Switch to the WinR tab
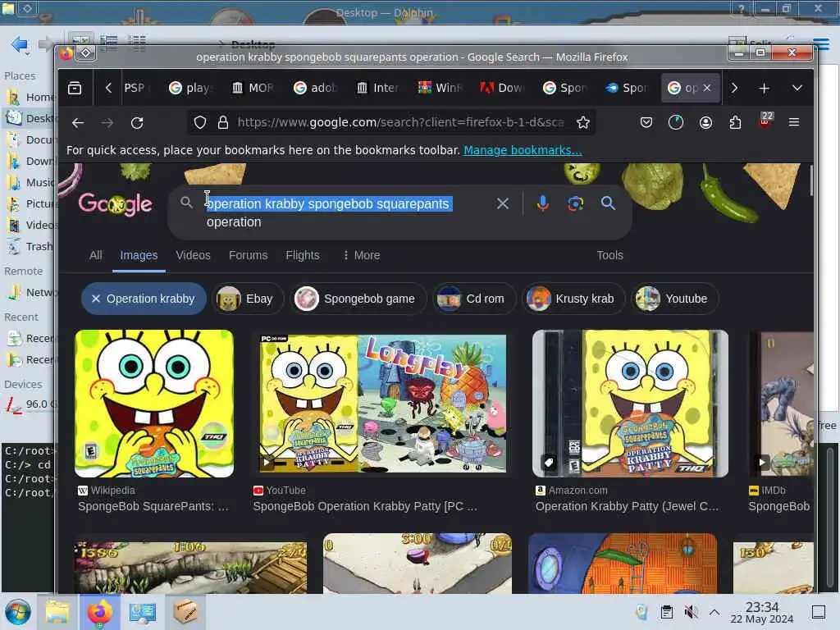The width and height of the screenshot is (840, 630). [x=440, y=88]
